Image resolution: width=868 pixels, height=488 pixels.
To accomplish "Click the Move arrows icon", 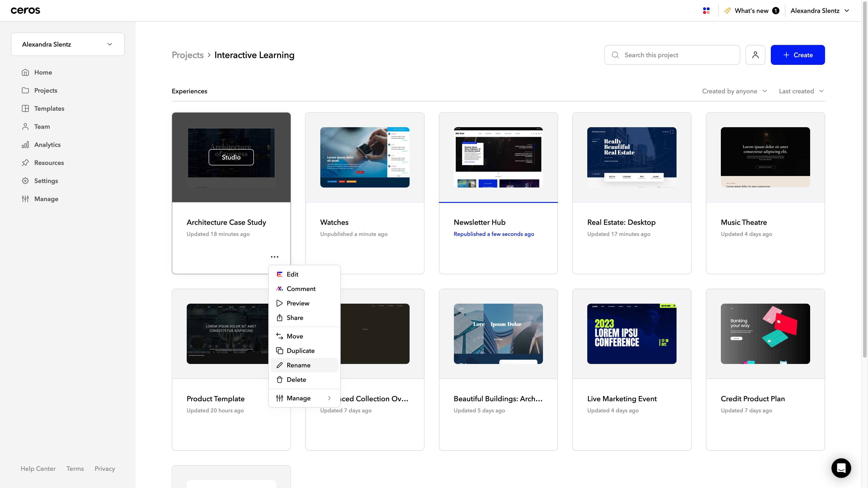I will tap(279, 336).
